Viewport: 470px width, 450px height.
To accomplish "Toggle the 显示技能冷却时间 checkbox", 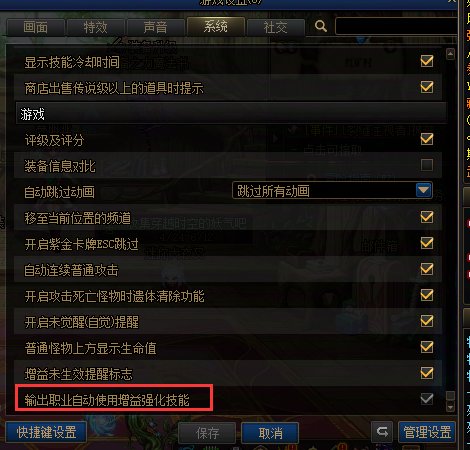I will (x=427, y=61).
